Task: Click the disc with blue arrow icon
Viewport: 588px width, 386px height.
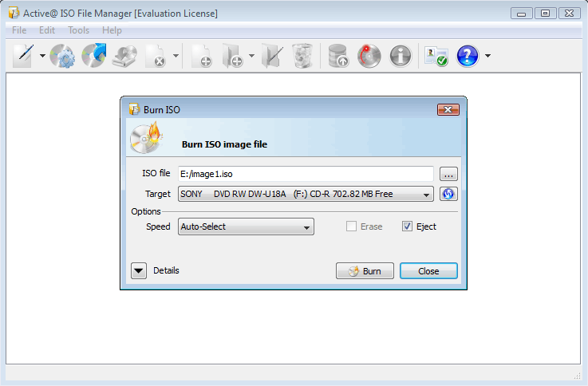Action: pos(94,56)
